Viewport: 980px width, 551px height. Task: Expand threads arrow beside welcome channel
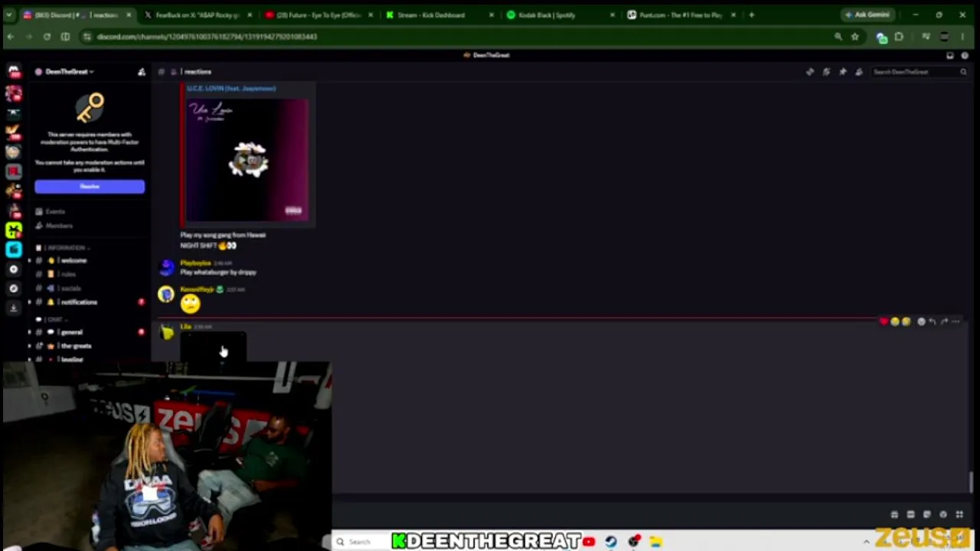pos(30,261)
